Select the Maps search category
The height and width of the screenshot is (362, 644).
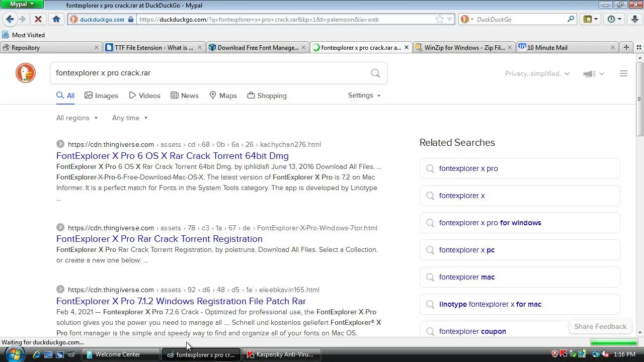223,96
